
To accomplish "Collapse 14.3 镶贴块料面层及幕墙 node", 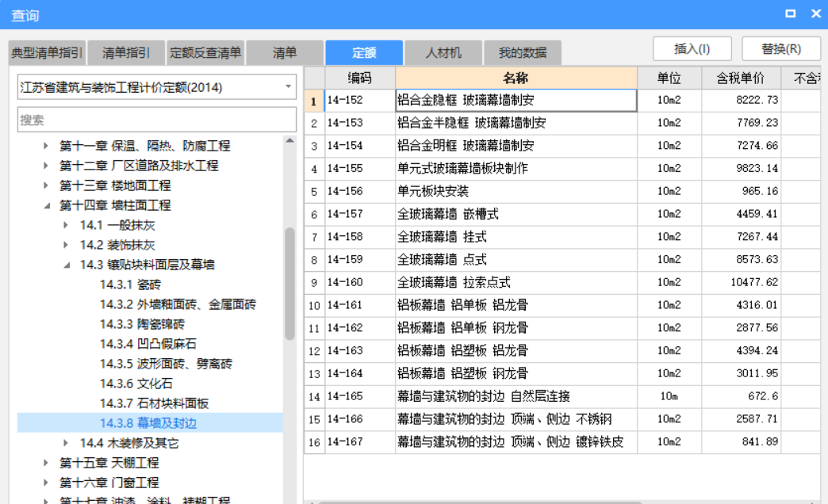I will coord(67,265).
